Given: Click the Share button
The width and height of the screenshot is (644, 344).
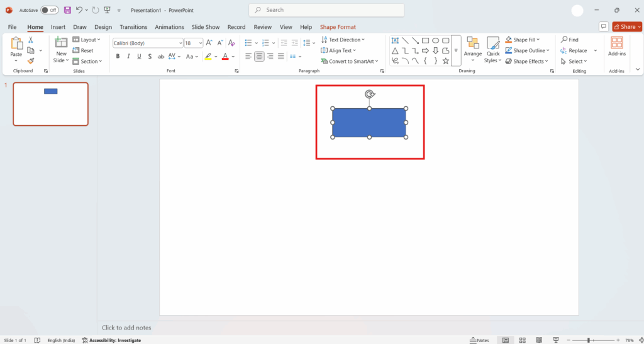Looking at the screenshot, I should tap(627, 27).
